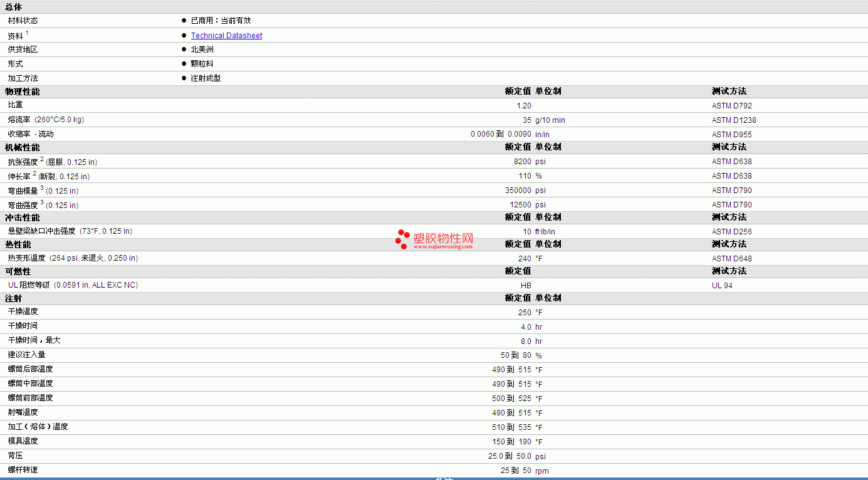
Task: Click the tensile strength value 8200
Action: click(522, 162)
